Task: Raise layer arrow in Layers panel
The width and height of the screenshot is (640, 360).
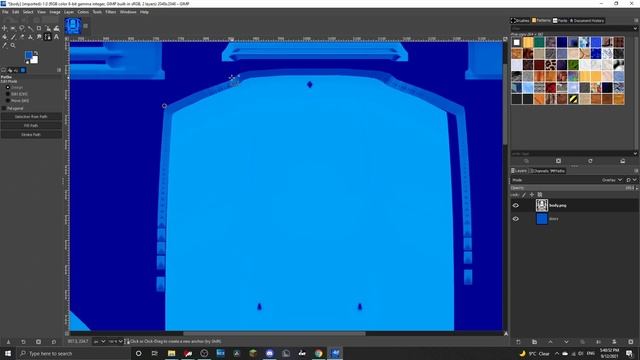Action: click(x=550, y=342)
